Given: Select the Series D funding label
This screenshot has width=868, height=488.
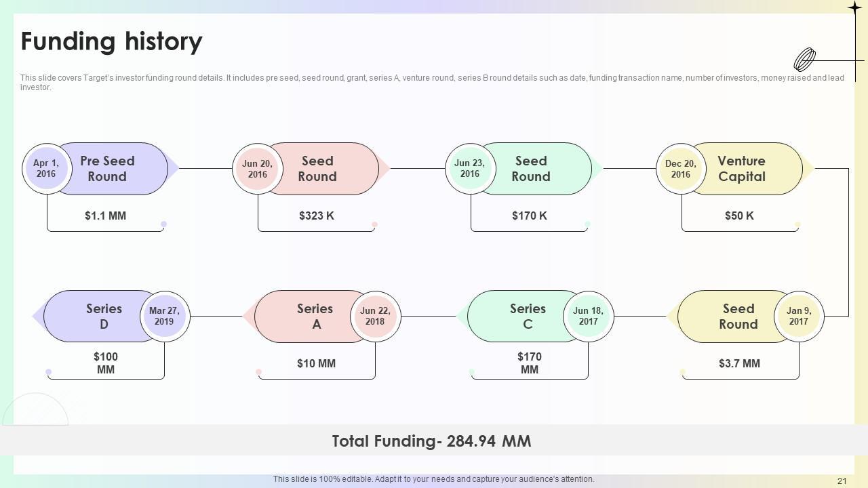Looking at the screenshot, I should pyautogui.click(x=104, y=317).
